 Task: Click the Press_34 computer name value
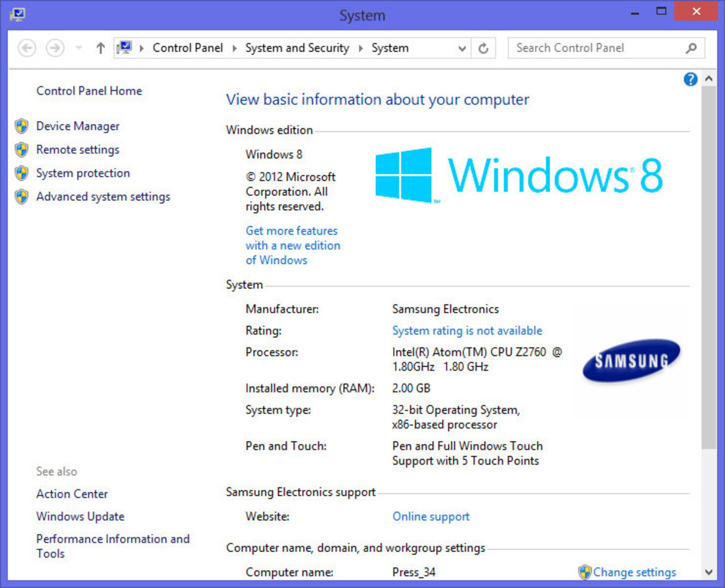(414, 572)
